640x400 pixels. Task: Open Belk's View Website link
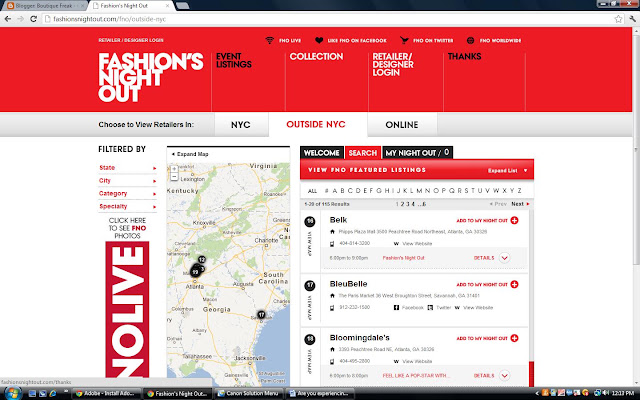click(417, 244)
